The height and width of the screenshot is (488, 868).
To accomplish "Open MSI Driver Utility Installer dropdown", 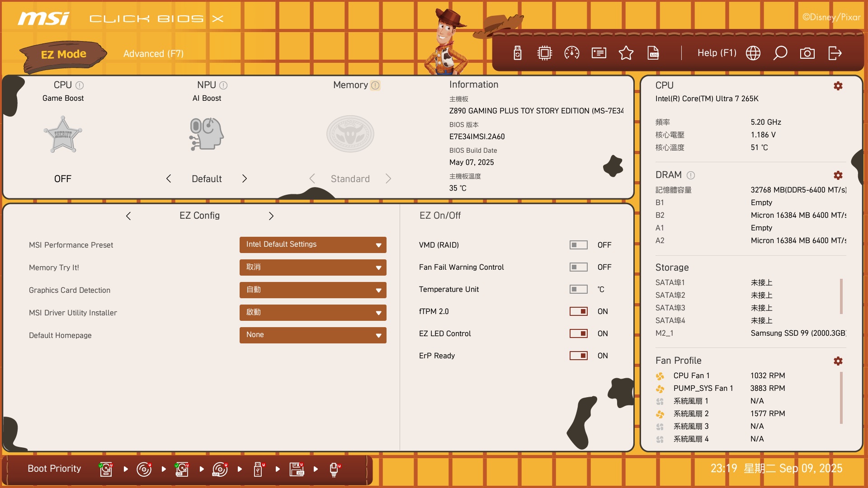I will point(313,313).
